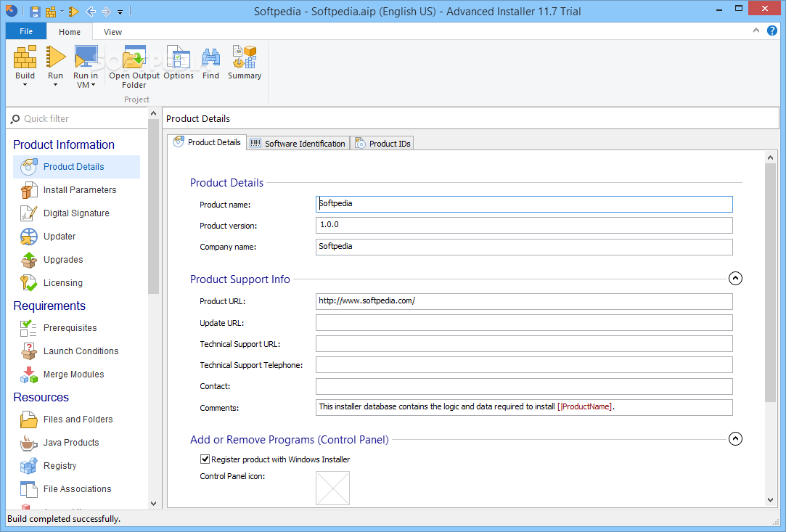The image size is (786, 532).
Task: Collapse the Product Support Info section
Action: coord(735,278)
